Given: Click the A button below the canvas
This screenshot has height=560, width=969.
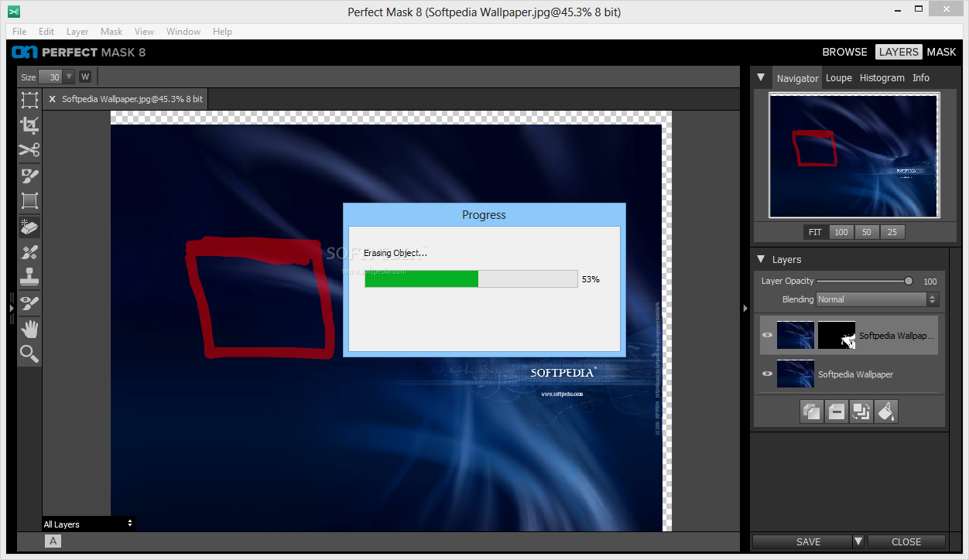Looking at the screenshot, I should [53, 541].
